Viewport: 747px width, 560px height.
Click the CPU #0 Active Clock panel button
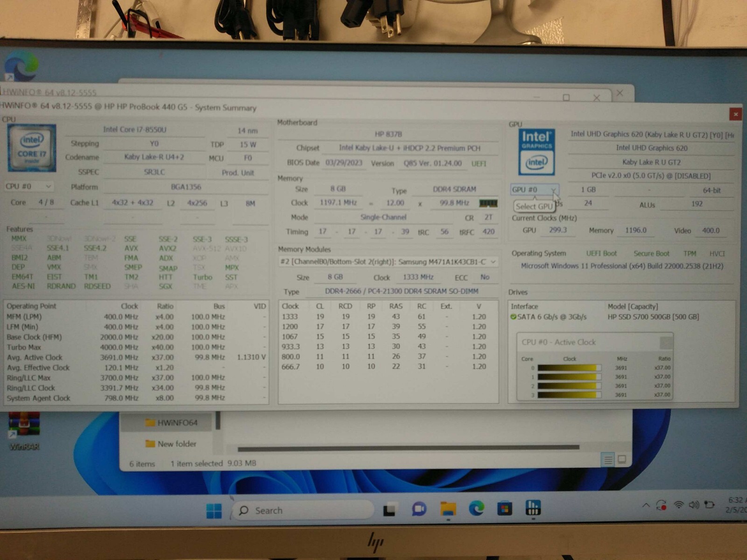click(x=666, y=343)
